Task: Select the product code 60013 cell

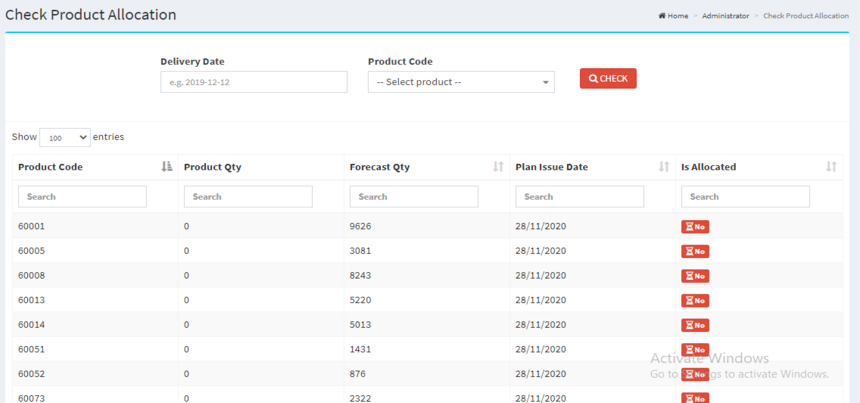Action: coord(32,300)
